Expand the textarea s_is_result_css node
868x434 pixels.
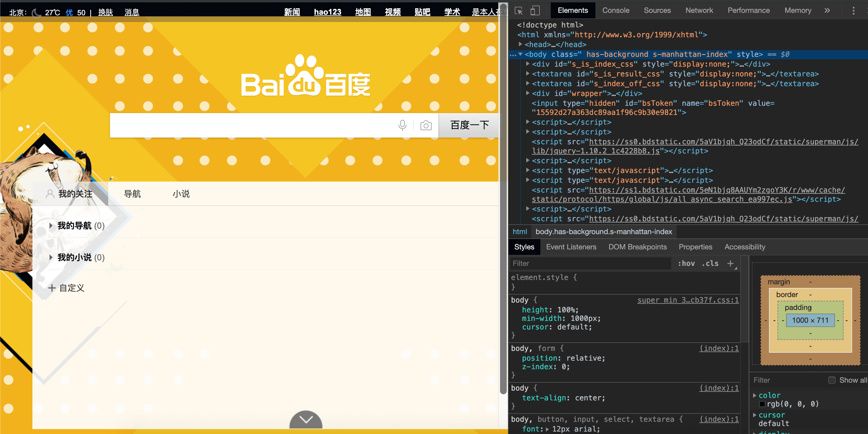coord(528,73)
